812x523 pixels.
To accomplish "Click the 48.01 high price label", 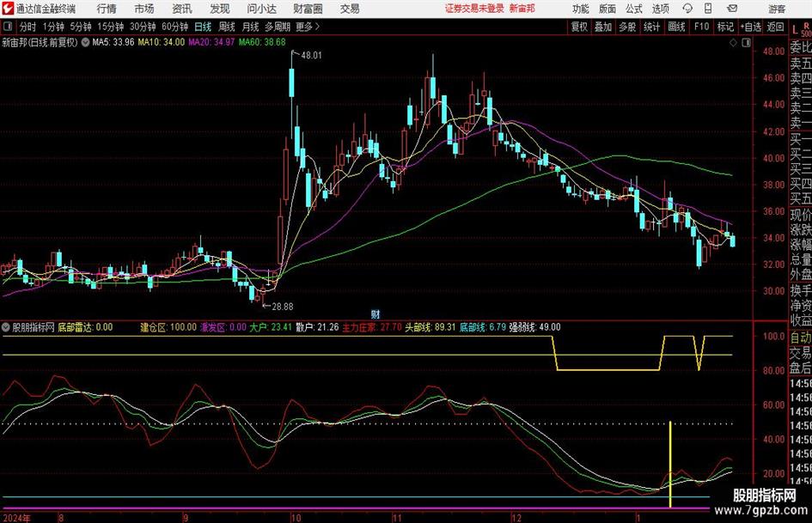I will point(311,56).
